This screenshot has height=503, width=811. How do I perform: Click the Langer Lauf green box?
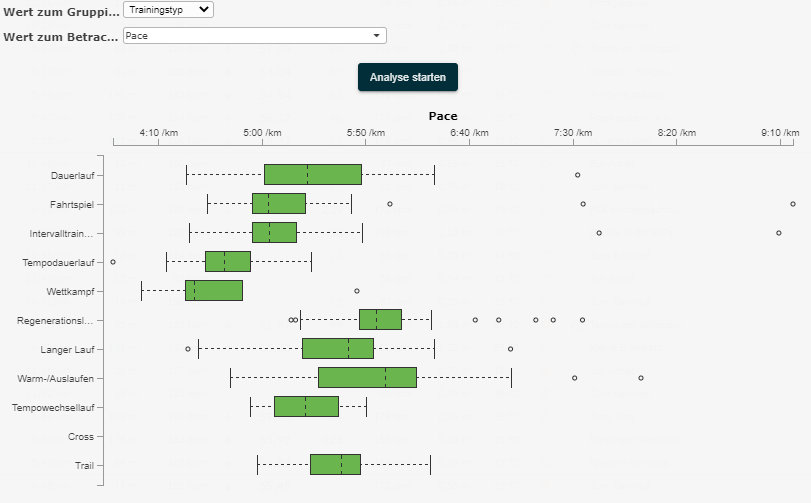pos(337,348)
